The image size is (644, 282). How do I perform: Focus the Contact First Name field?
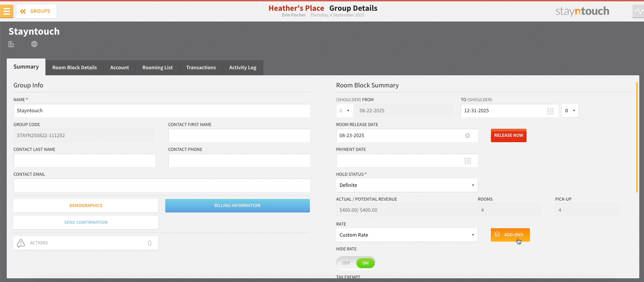(239, 135)
